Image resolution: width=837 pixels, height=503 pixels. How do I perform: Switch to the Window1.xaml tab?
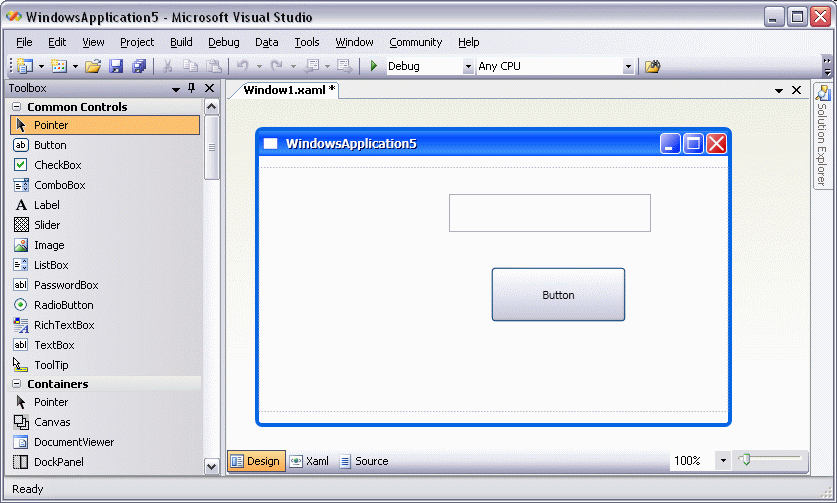pyautogui.click(x=289, y=90)
